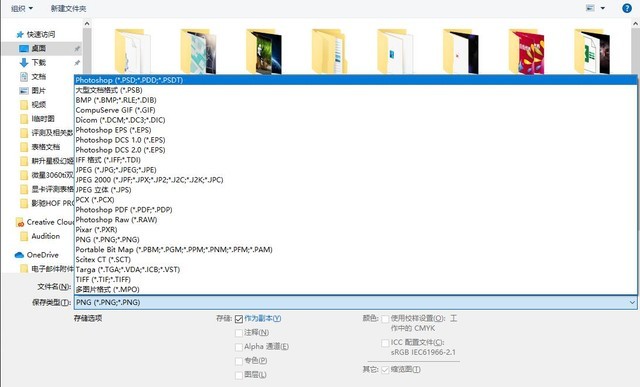Choose TIFF (*.TIF;*.TIFF) format

point(356,280)
